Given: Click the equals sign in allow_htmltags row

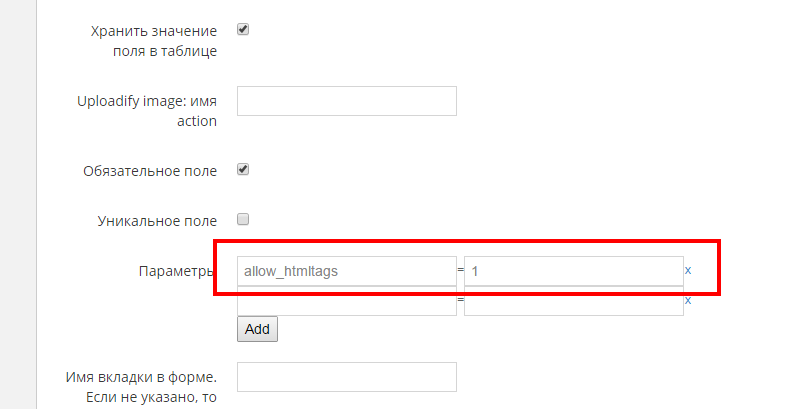Looking at the screenshot, I should tap(460, 270).
